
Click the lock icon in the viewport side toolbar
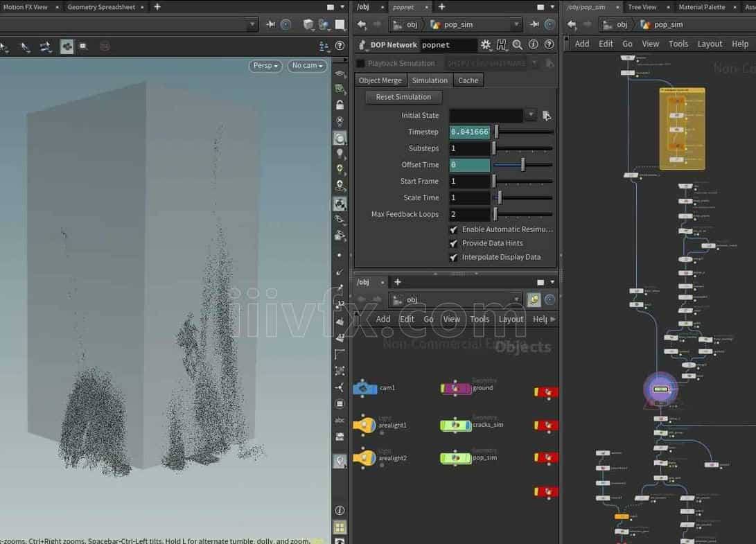click(340, 105)
